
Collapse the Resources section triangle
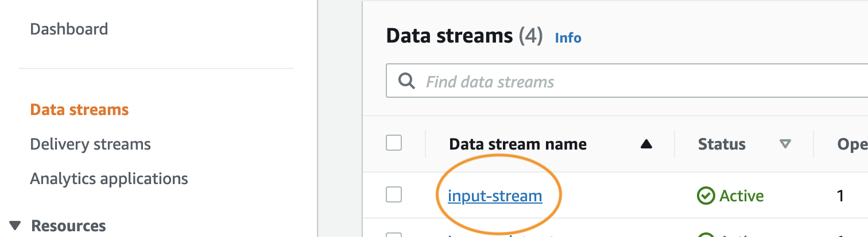[15, 225]
